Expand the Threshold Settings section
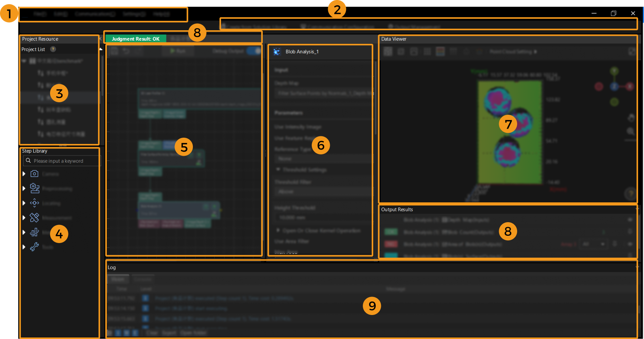The width and height of the screenshot is (644, 339). tap(278, 170)
